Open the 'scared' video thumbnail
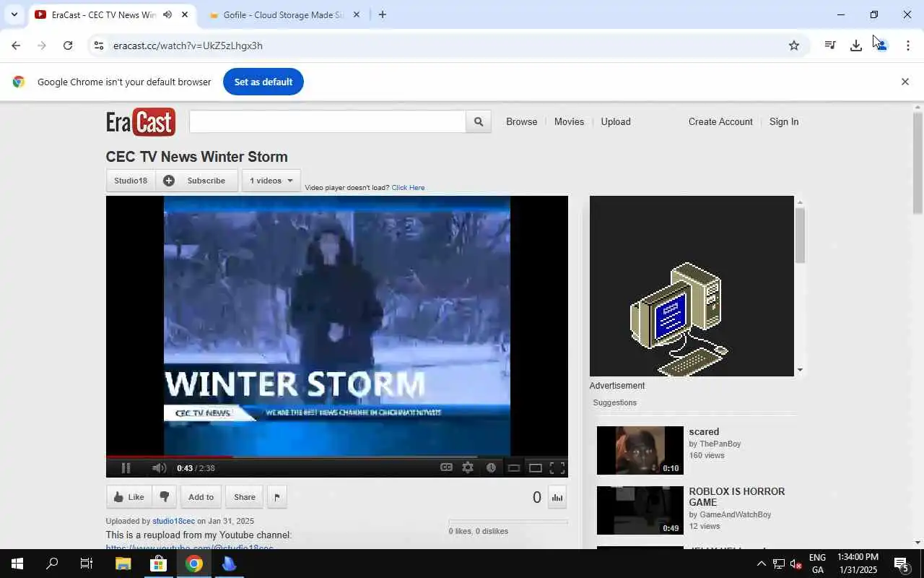Image resolution: width=924 pixels, height=578 pixels. pyautogui.click(x=640, y=450)
